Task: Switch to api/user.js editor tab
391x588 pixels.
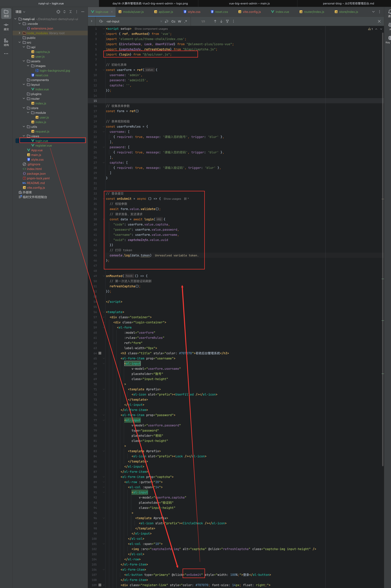Action: (164, 12)
